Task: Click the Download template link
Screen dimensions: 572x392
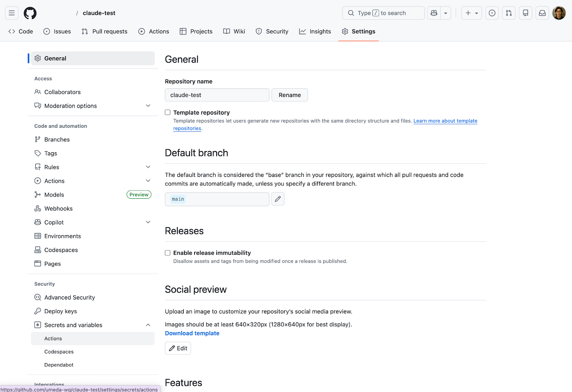Action: pos(192,333)
